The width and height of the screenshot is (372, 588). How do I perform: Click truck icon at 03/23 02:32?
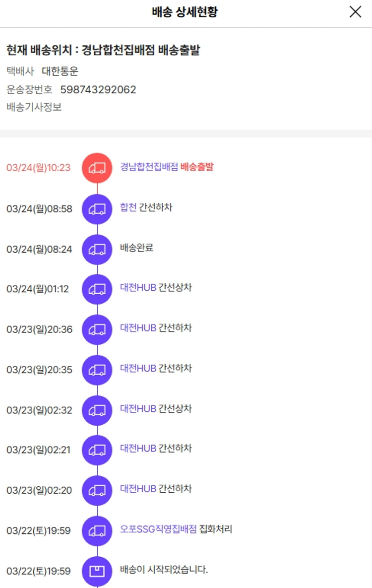pos(97,410)
